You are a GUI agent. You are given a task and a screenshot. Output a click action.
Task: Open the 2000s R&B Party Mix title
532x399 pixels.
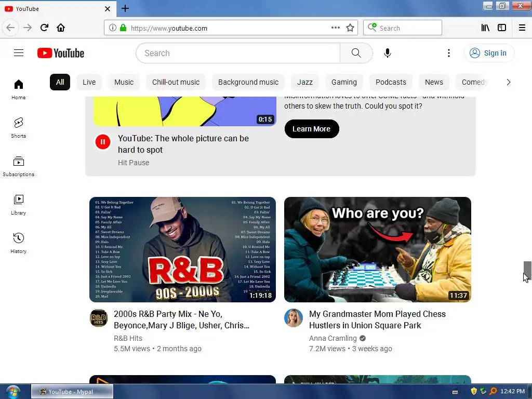[181, 320]
